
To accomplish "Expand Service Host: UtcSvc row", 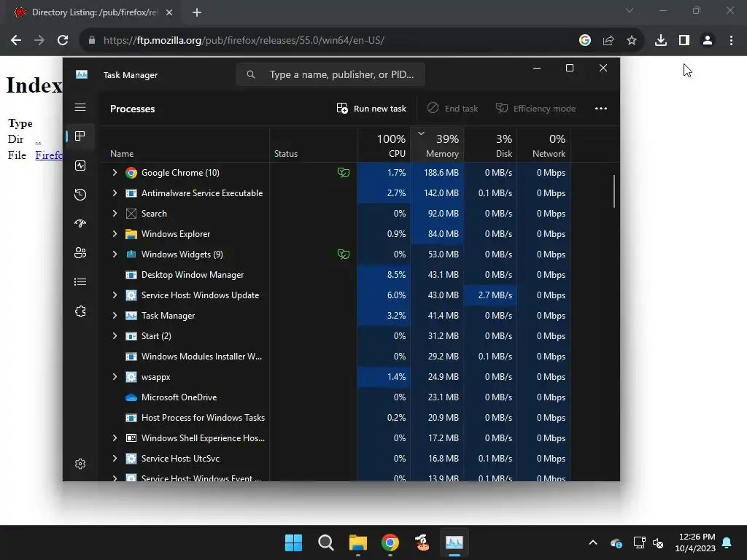I will click(115, 459).
